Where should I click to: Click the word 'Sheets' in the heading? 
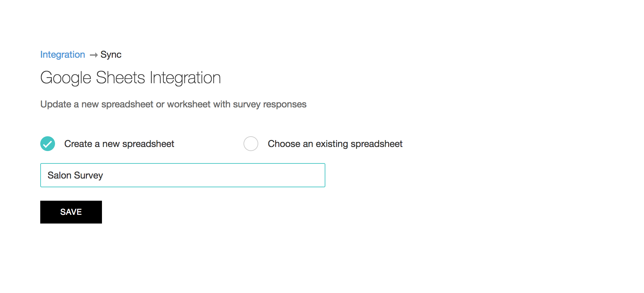(x=120, y=78)
